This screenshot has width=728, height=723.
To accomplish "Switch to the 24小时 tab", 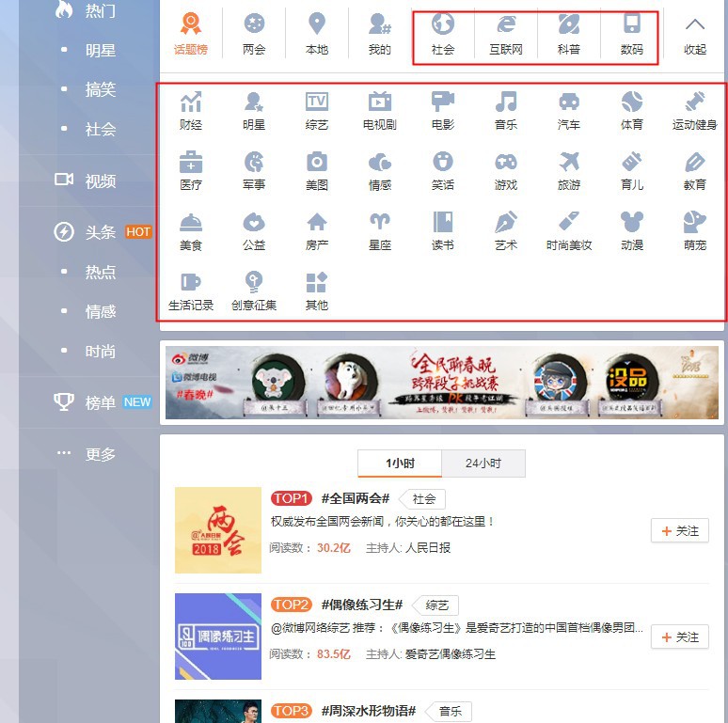I will pos(483,464).
